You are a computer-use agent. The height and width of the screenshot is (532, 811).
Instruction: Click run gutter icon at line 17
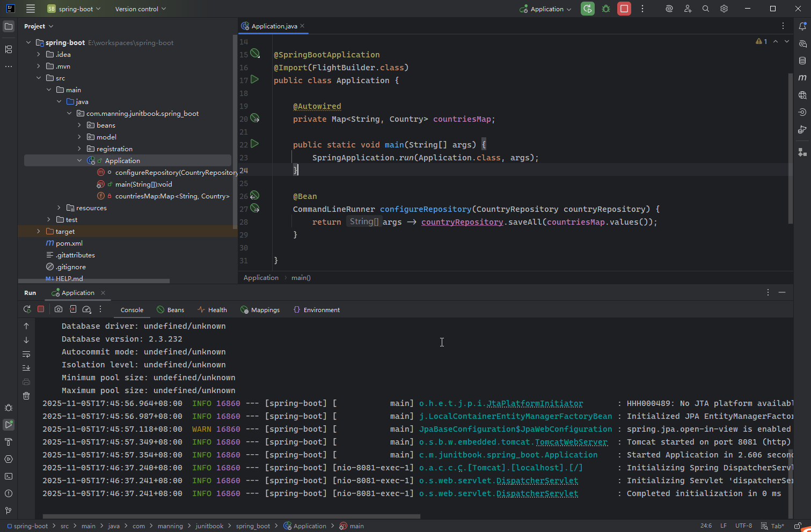(255, 80)
